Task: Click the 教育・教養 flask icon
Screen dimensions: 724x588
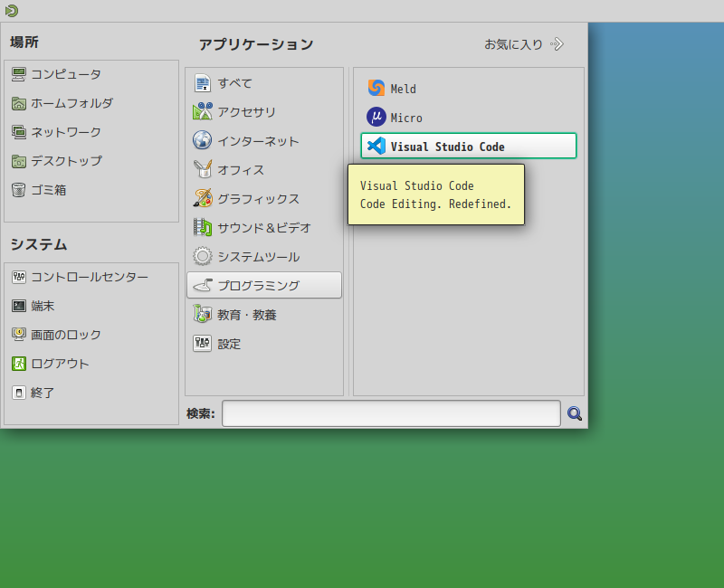Action: click(202, 315)
